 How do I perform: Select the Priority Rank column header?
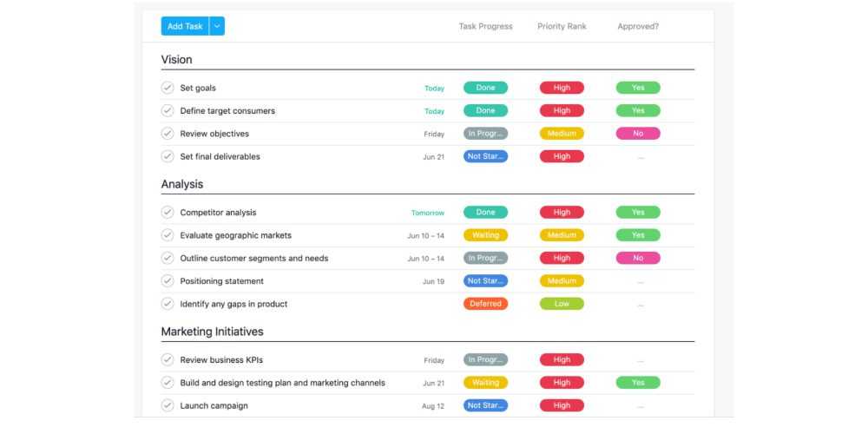(562, 26)
